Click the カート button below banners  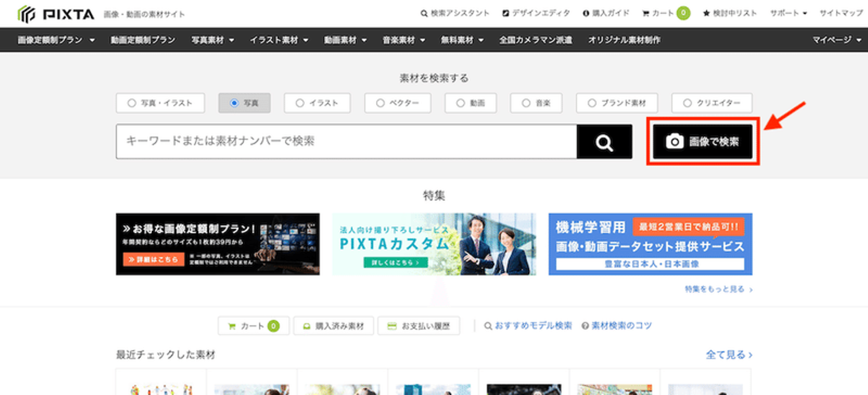(254, 326)
